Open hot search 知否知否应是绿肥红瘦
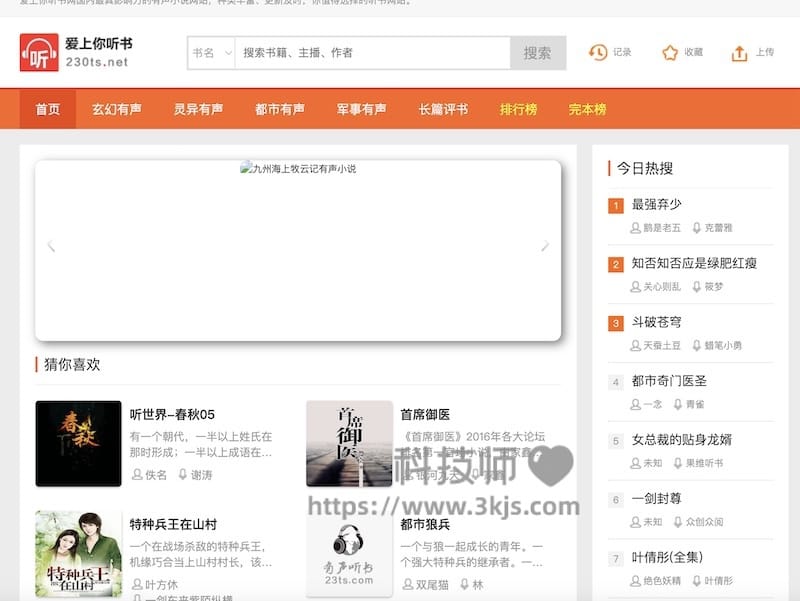 point(694,263)
